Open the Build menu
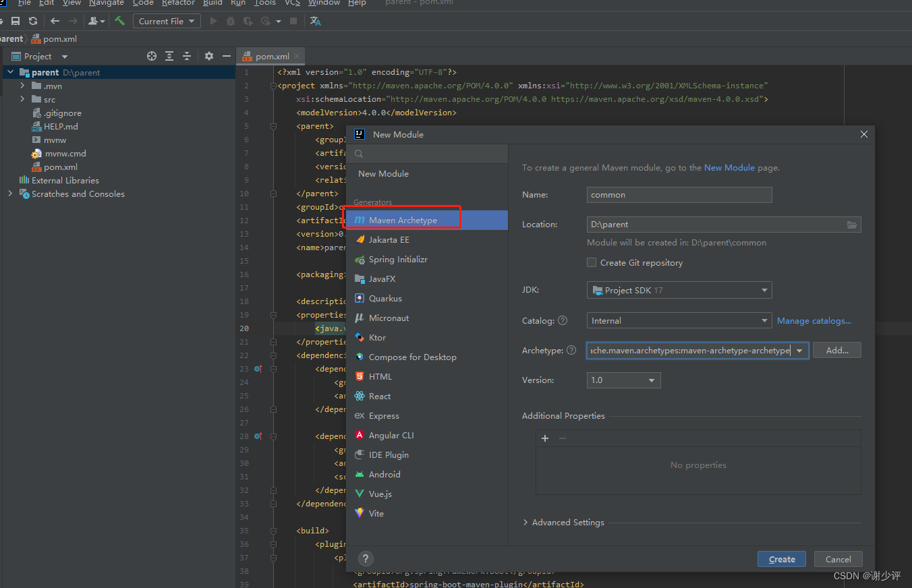 pyautogui.click(x=212, y=3)
